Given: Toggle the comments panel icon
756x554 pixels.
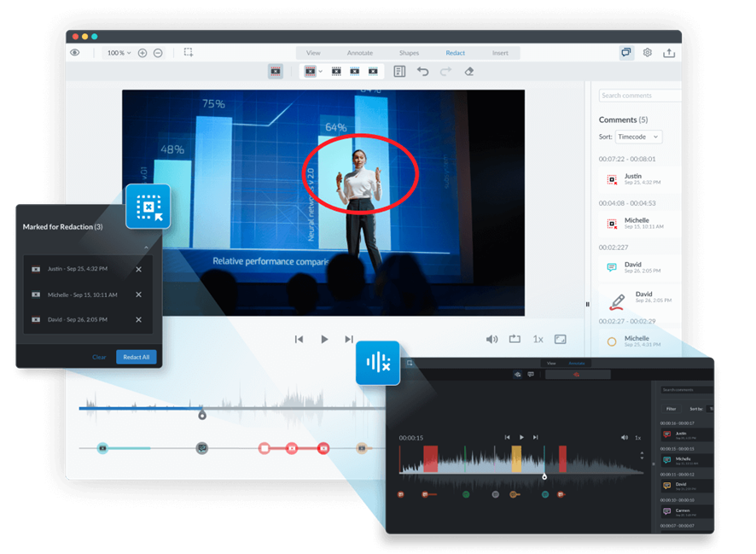Looking at the screenshot, I should (x=625, y=53).
